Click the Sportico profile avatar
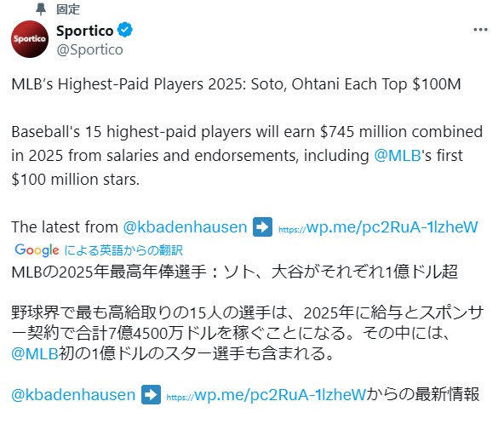This screenshot has width=504, height=424. (x=30, y=39)
